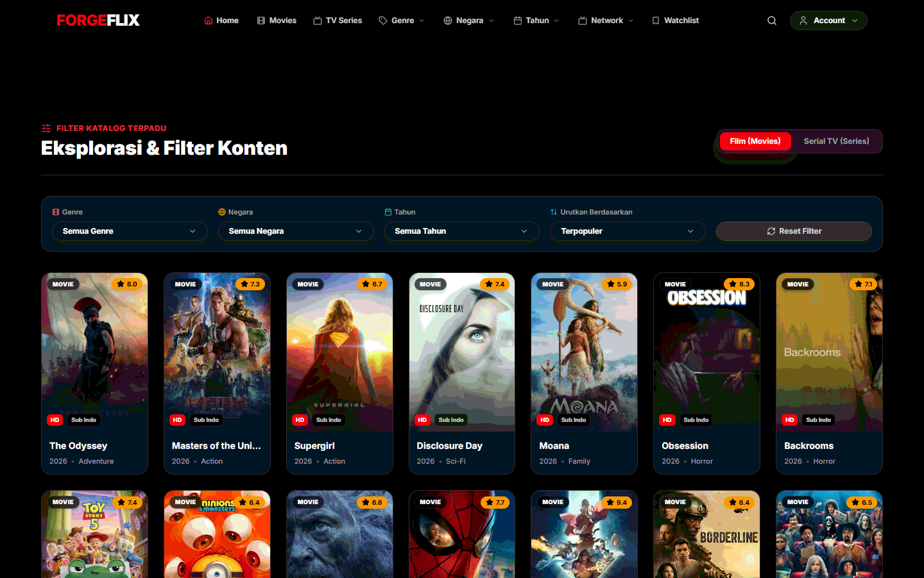Click the MOVIE badge on The Odyssey poster
This screenshot has width=924, height=578.
pos(63,284)
